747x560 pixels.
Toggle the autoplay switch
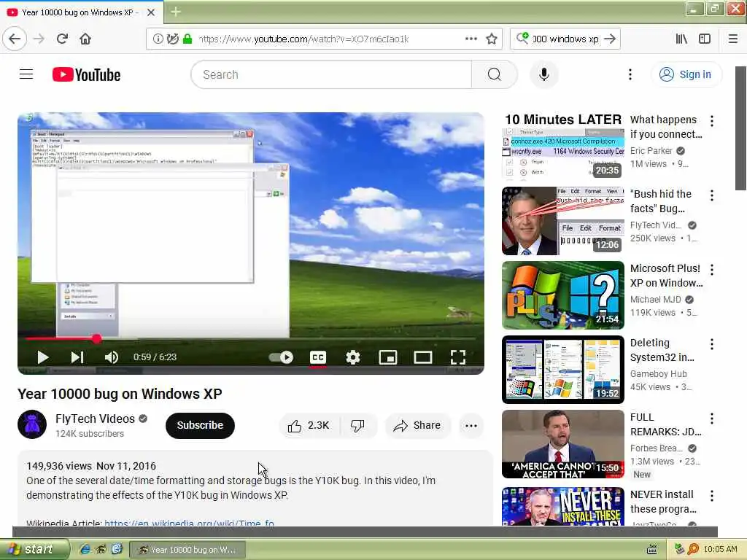(281, 357)
